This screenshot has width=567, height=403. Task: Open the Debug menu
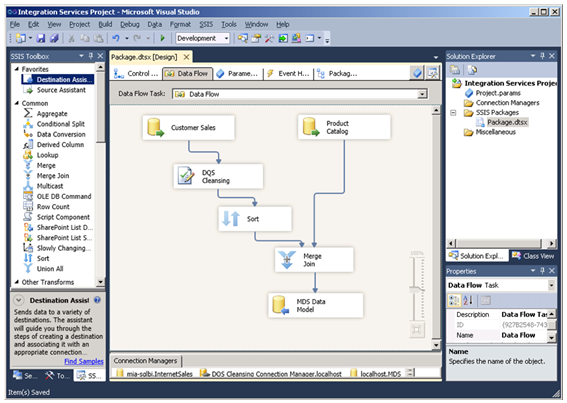point(130,24)
